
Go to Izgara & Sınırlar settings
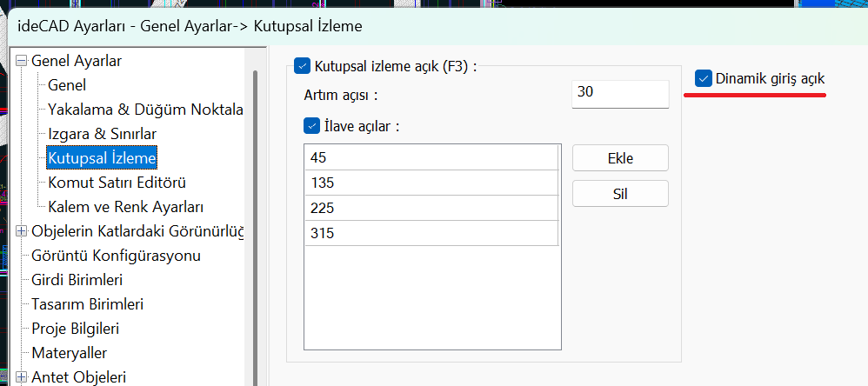[102, 134]
